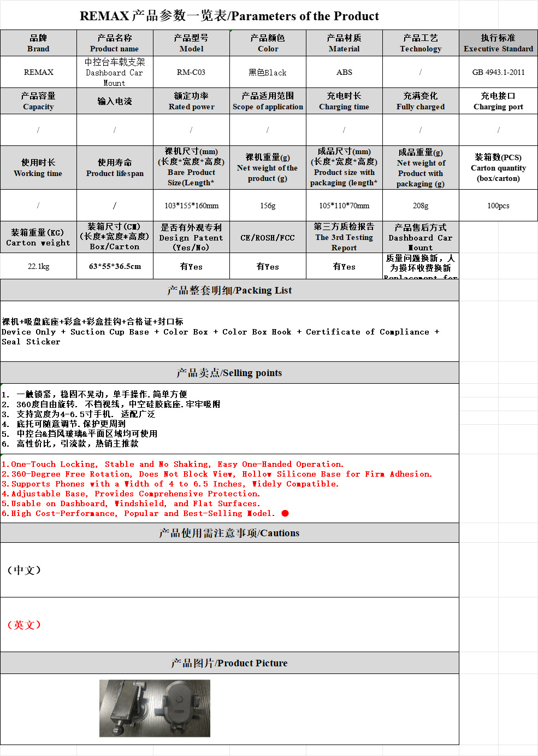Select the 'Color' header cell
The width and height of the screenshot is (538, 756).
pos(268,43)
